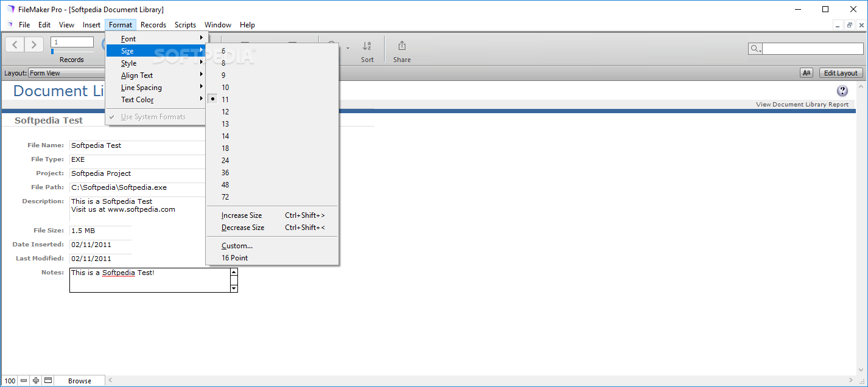The image size is (868, 387).
Task: Go to previous record arrow
Action: pyautogui.click(x=15, y=44)
